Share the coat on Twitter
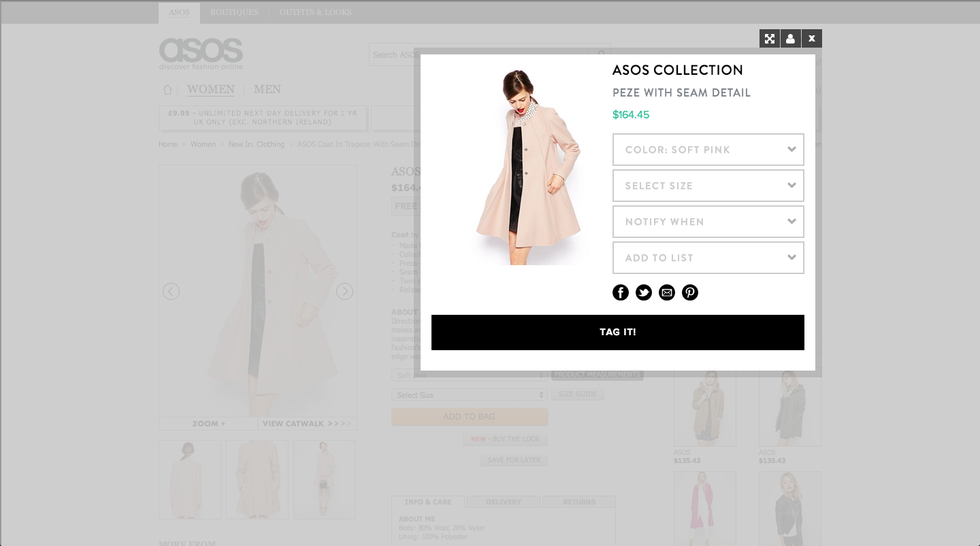The image size is (980, 546). tap(644, 292)
